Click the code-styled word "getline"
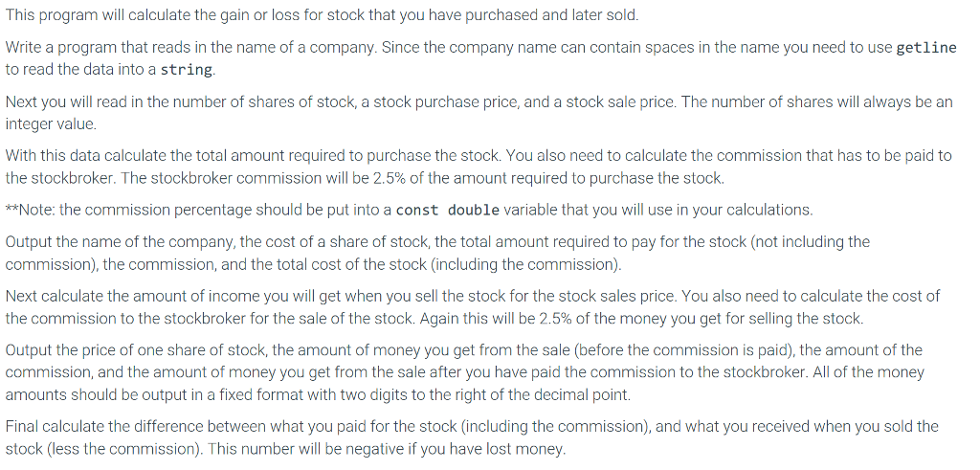The width and height of the screenshot is (980, 470). click(925, 48)
